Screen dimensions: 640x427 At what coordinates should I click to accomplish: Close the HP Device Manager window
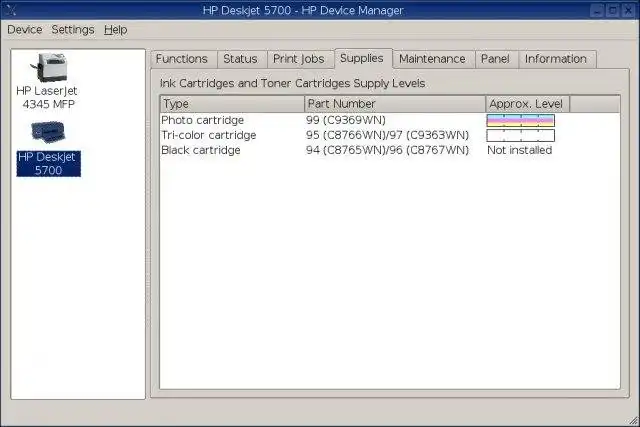[x=628, y=10]
